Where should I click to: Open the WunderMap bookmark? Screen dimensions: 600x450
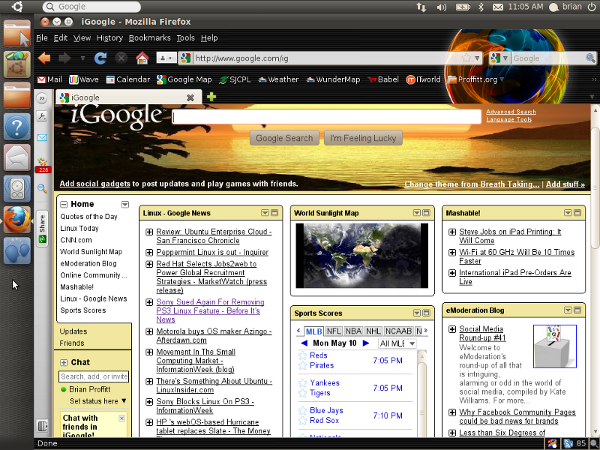tap(333, 80)
